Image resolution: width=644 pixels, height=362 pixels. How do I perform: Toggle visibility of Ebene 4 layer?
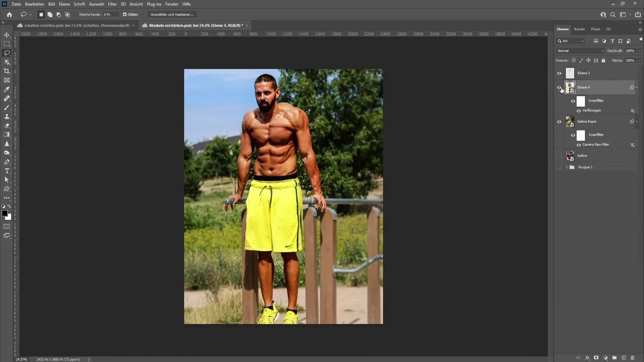(559, 87)
